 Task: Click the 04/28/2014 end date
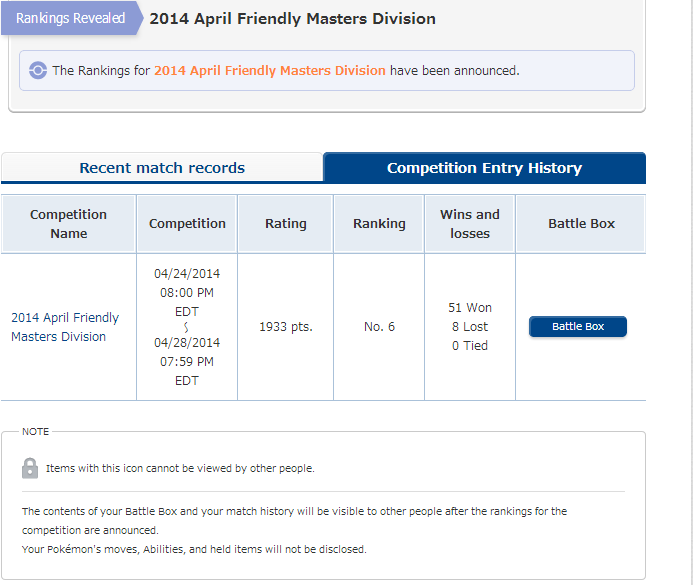pos(187,343)
